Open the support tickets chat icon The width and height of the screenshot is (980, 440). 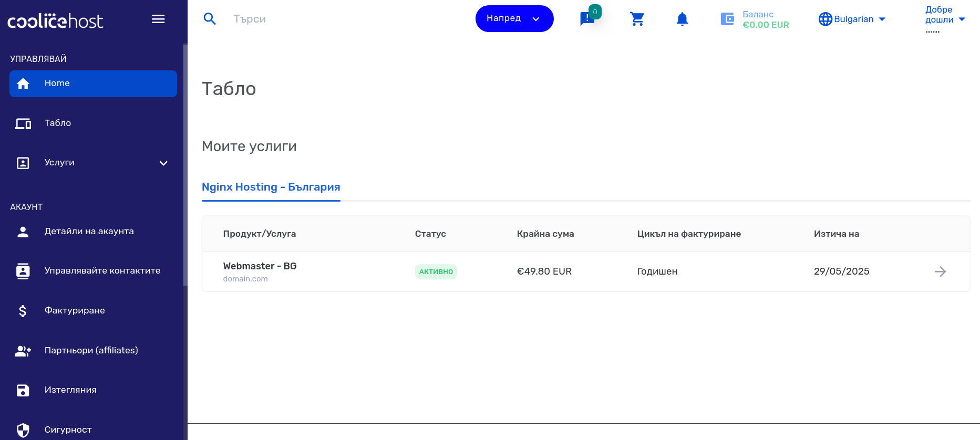point(587,19)
